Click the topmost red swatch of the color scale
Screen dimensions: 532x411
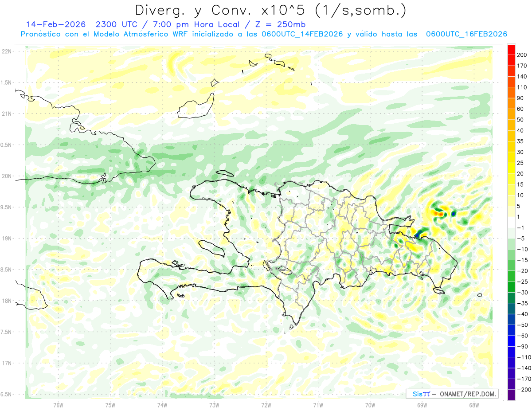coord(511,49)
